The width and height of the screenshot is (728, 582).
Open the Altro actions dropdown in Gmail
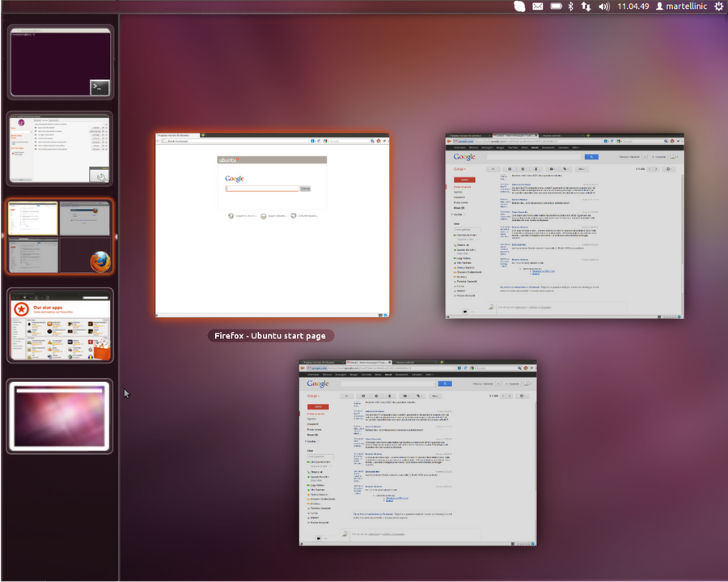[436, 395]
